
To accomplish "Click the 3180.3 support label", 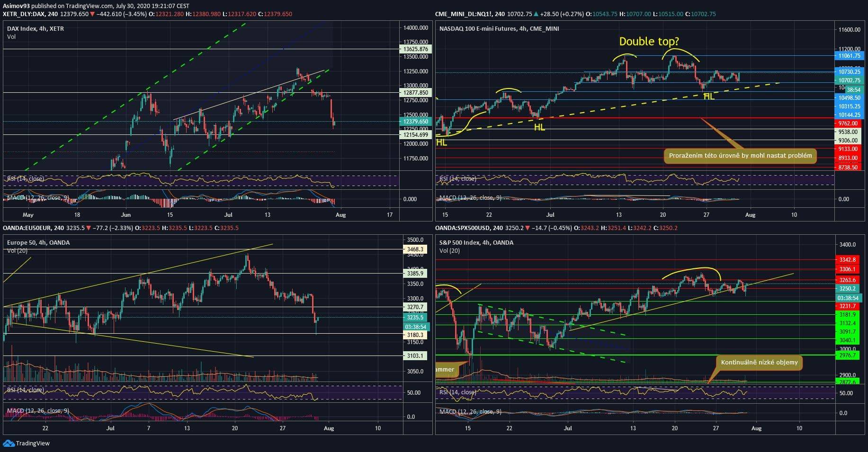I will 415,335.
